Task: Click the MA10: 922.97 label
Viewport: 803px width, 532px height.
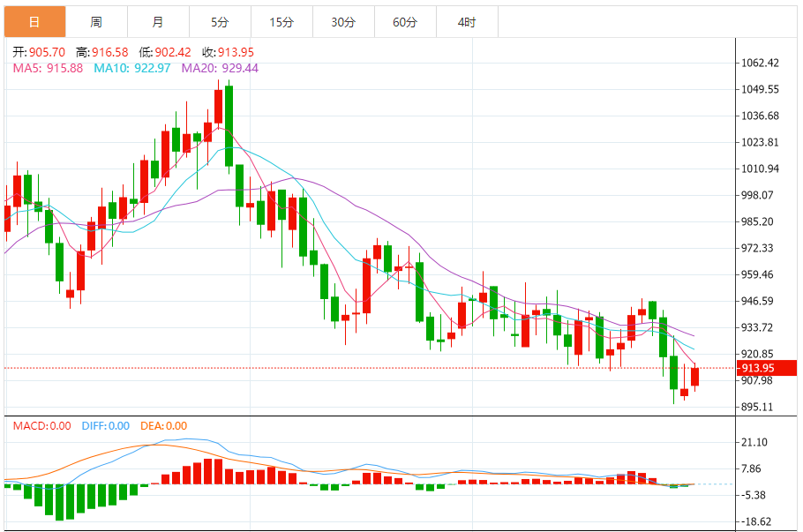Action: [x=132, y=68]
